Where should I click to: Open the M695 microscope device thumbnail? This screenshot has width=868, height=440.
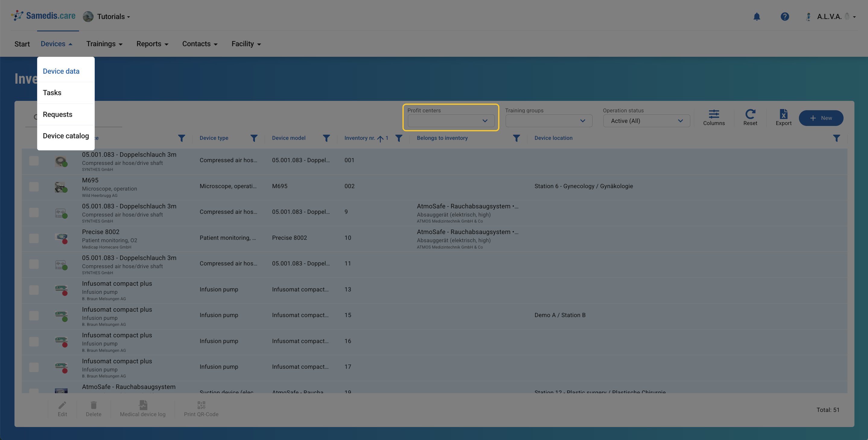click(61, 187)
